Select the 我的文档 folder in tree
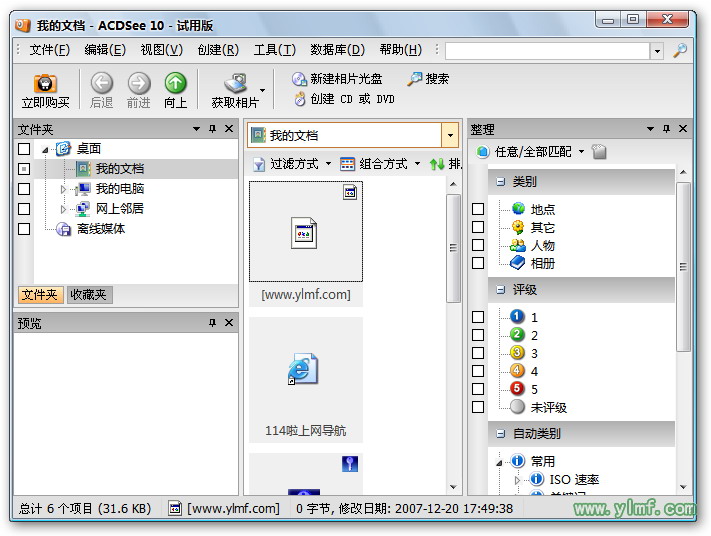711x536 pixels. tap(120, 169)
